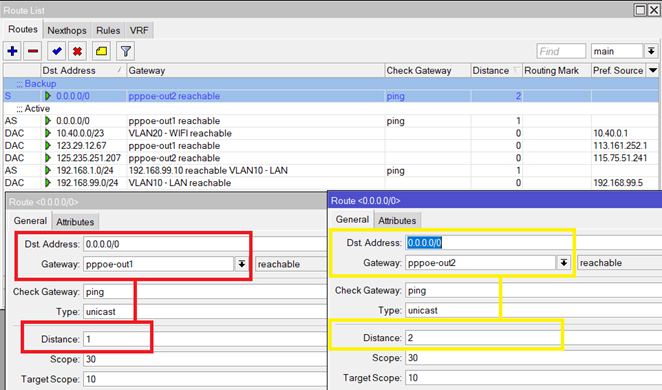Sort by Gateway column header
Viewport: 662px width, 390px height.
tap(255, 70)
